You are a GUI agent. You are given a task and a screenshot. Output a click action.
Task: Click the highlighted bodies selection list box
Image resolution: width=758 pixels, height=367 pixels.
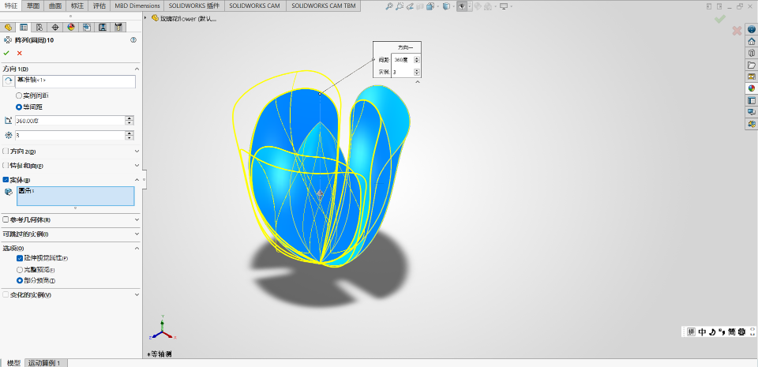click(75, 196)
